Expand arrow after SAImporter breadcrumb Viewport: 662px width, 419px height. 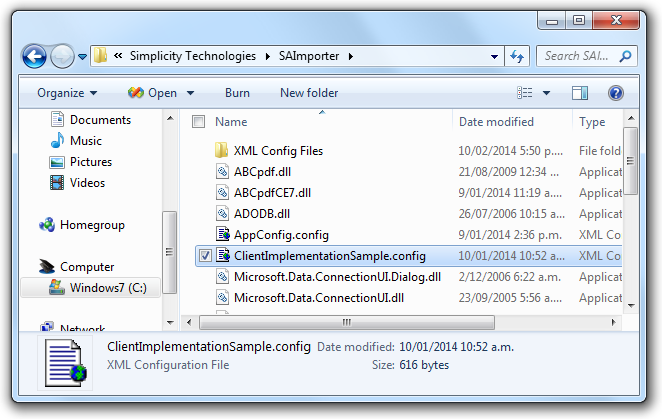tap(351, 56)
